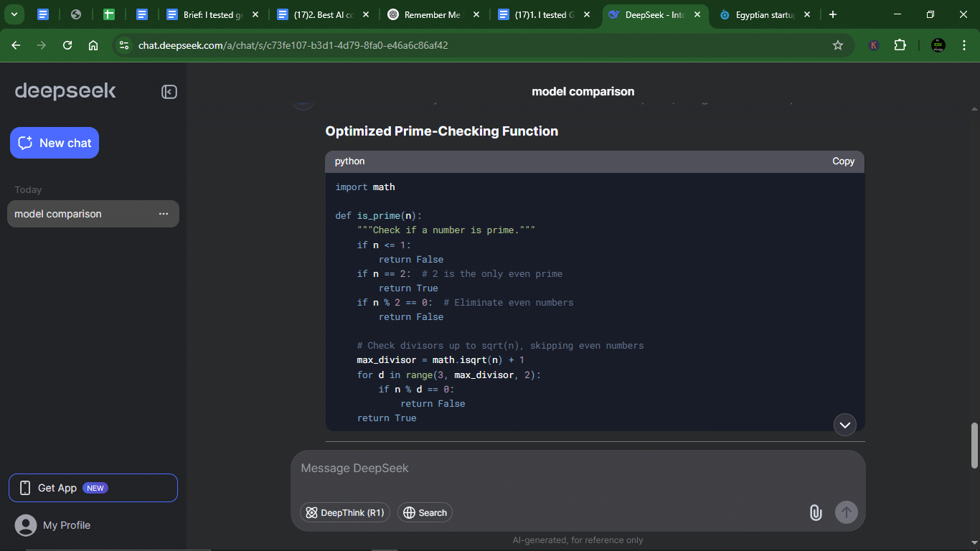980x551 pixels.
Task: Close the Egyptian startup tab
Action: point(808,14)
